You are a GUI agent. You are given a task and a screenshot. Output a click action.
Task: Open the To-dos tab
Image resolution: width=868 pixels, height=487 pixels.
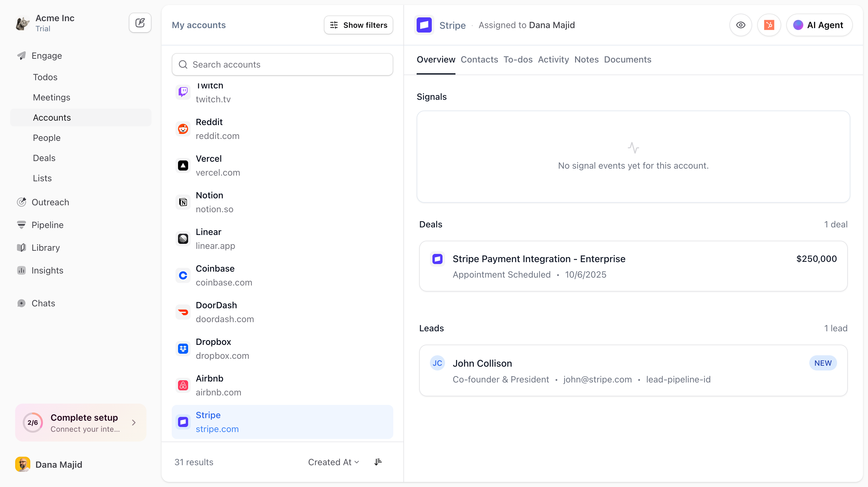(x=518, y=59)
